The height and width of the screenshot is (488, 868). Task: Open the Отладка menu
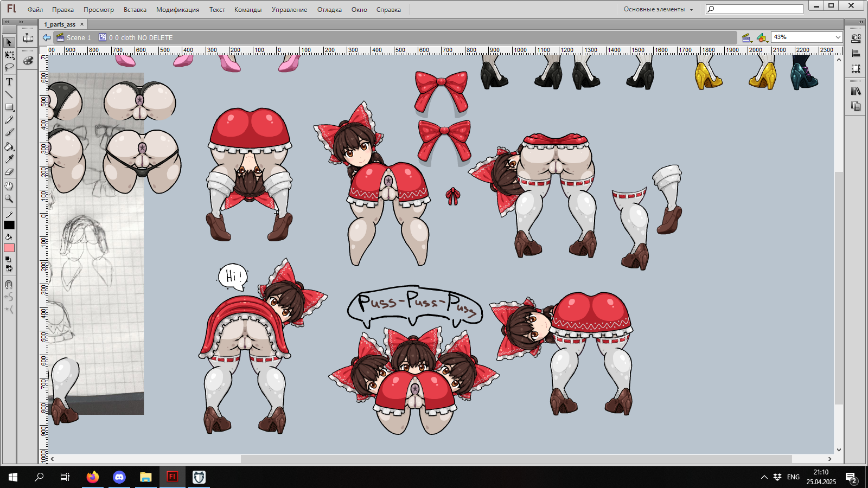(x=329, y=10)
